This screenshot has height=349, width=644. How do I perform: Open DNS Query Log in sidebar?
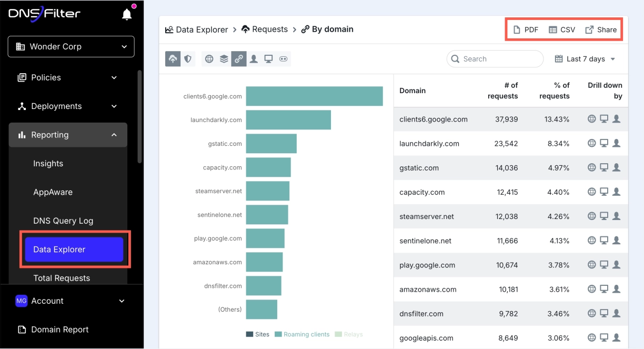click(x=63, y=221)
